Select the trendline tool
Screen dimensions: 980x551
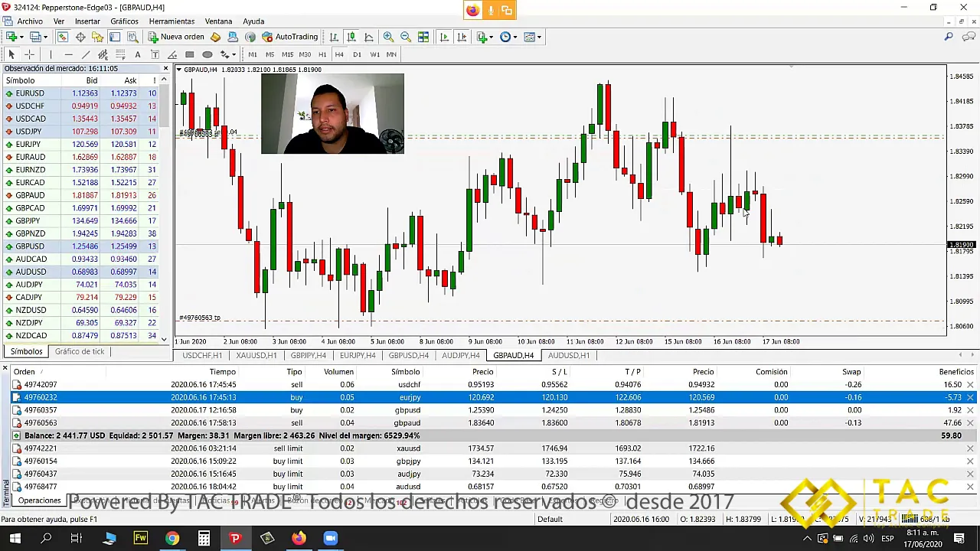coord(86,54)
